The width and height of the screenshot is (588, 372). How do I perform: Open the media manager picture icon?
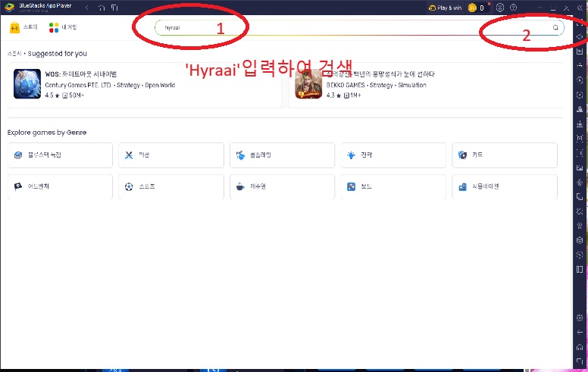[x=580, y=167]
